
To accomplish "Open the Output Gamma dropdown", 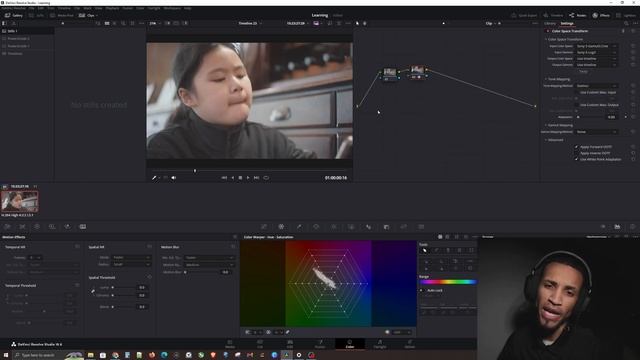I will tap(596, 65).
